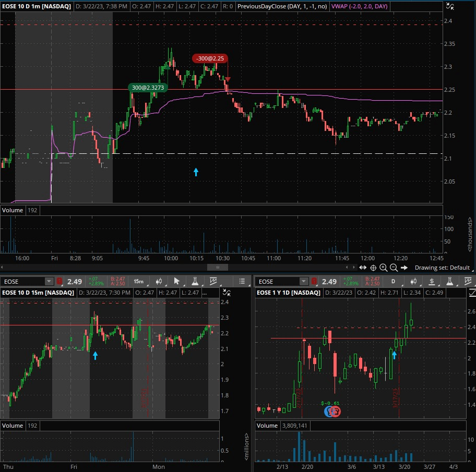Open the patterns icon on daily chart toolbar
Image resolution: width=476 pixels, height=472 pixels.
tap(468, 281)
